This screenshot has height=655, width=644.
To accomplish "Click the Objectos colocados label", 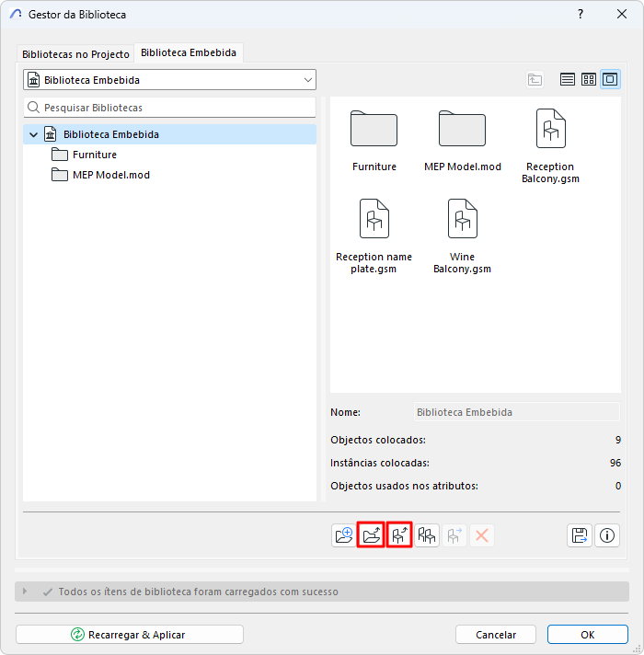I will pos(378,440).
